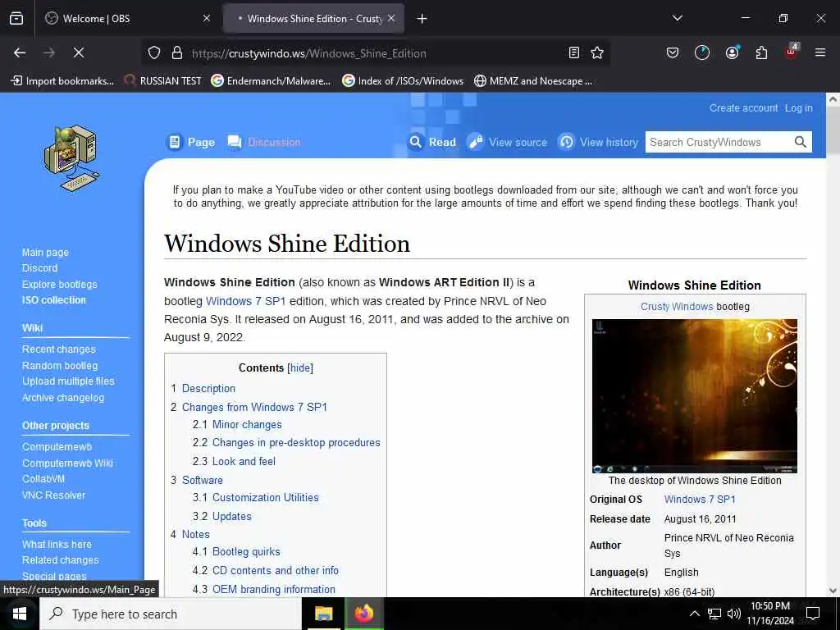Screen dimensions: 840x630
Task: Open new tab with plus button
Action: pyautogui.click(x=422, y=19)
